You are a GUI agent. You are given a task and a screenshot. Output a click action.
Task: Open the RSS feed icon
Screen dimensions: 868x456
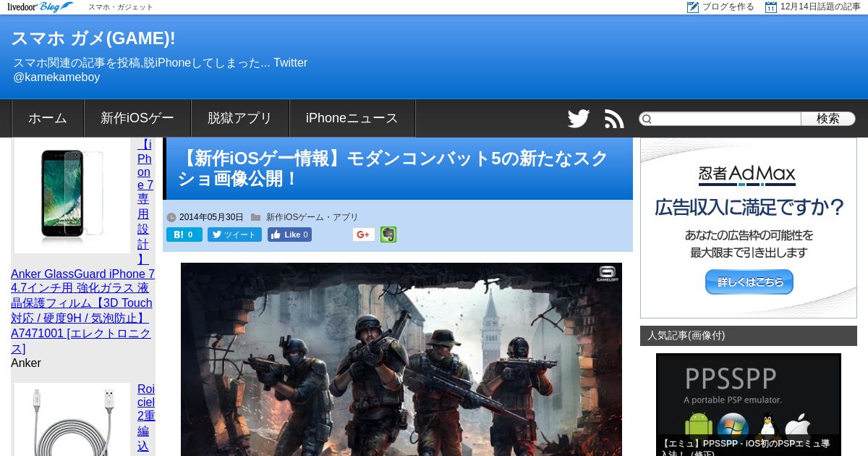tap(614, 119)
